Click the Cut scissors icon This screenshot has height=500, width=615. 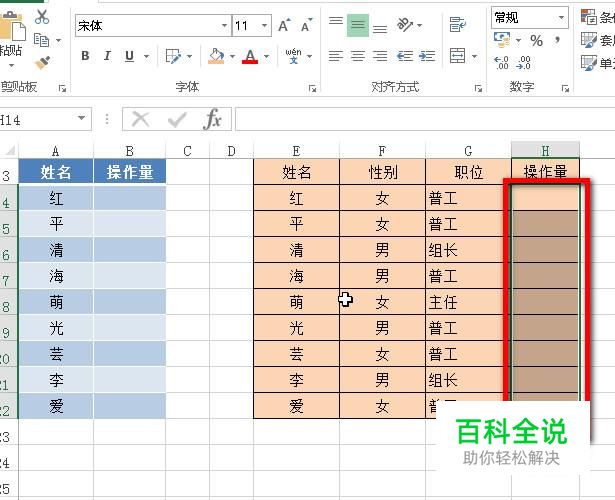pyautogui.click(x=42, y=17)
